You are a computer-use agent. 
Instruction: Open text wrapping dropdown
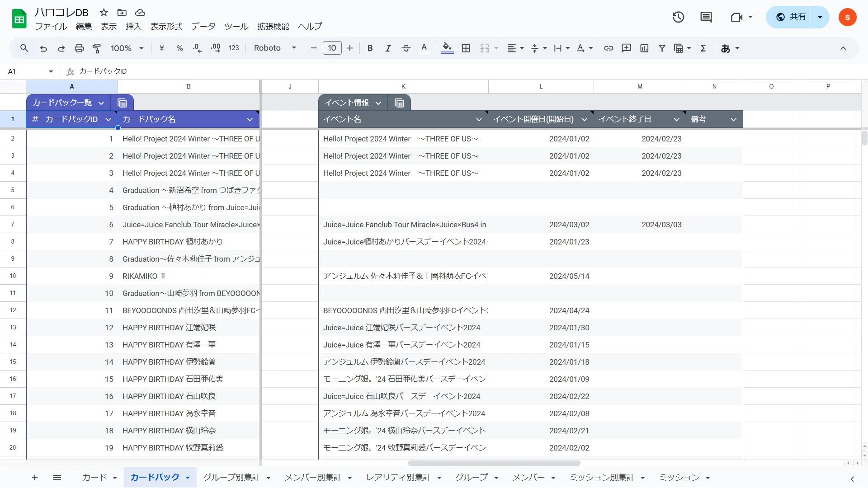[562, 48]
